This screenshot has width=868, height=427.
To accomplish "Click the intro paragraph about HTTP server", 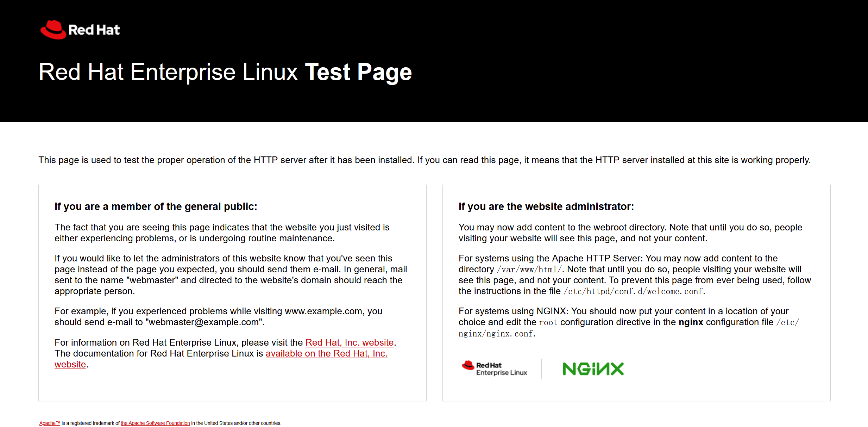I will click(x=424, y=160).
